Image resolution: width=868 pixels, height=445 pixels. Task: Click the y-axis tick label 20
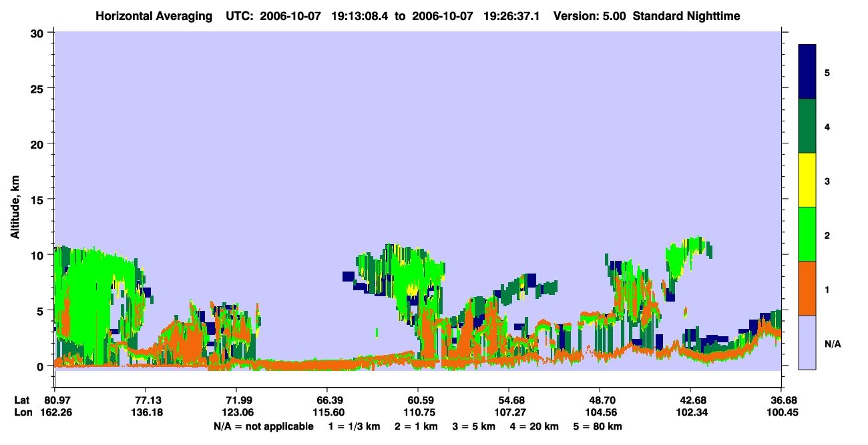click(x=39, y=143)
